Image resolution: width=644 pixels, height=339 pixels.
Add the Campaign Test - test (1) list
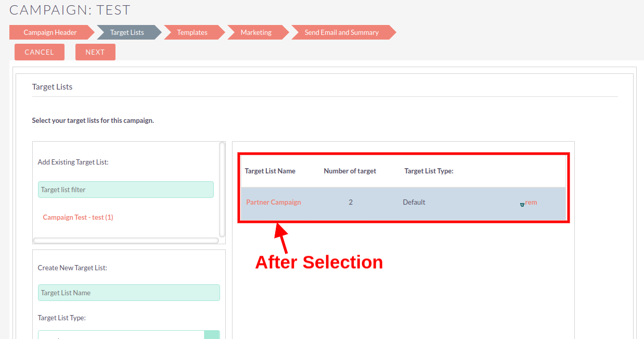click(78, 217)
